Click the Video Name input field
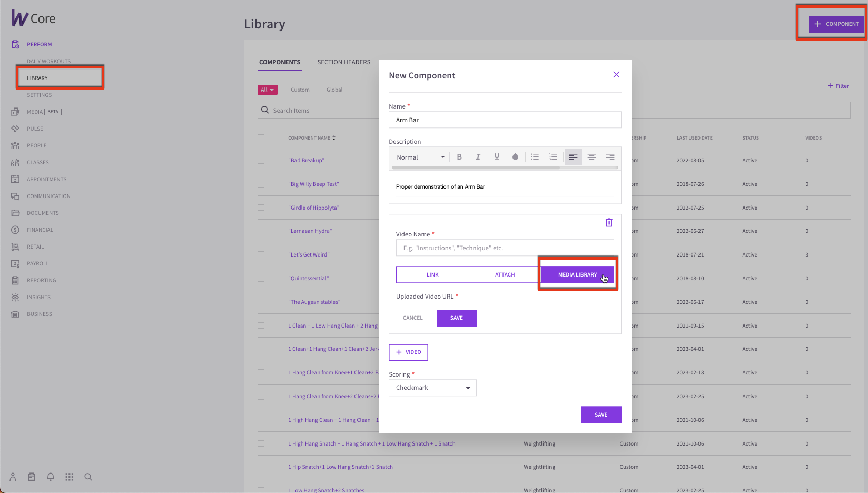 (504, 248)
